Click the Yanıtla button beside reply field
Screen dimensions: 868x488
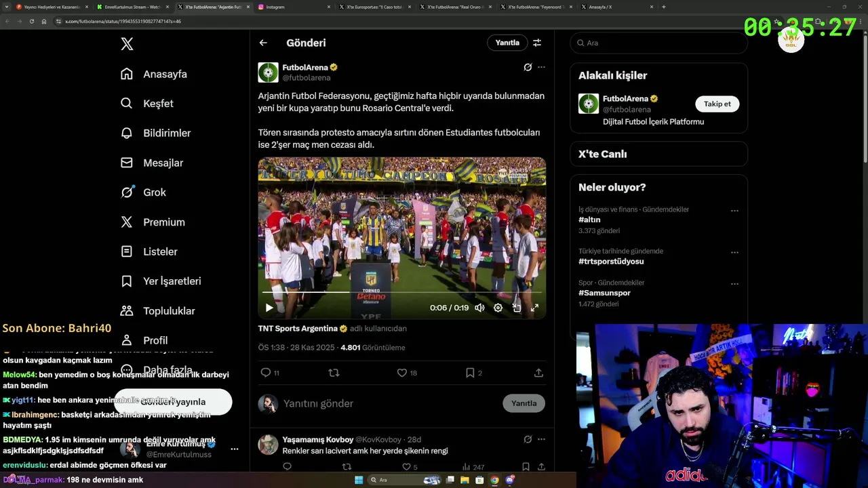[524, 403]
